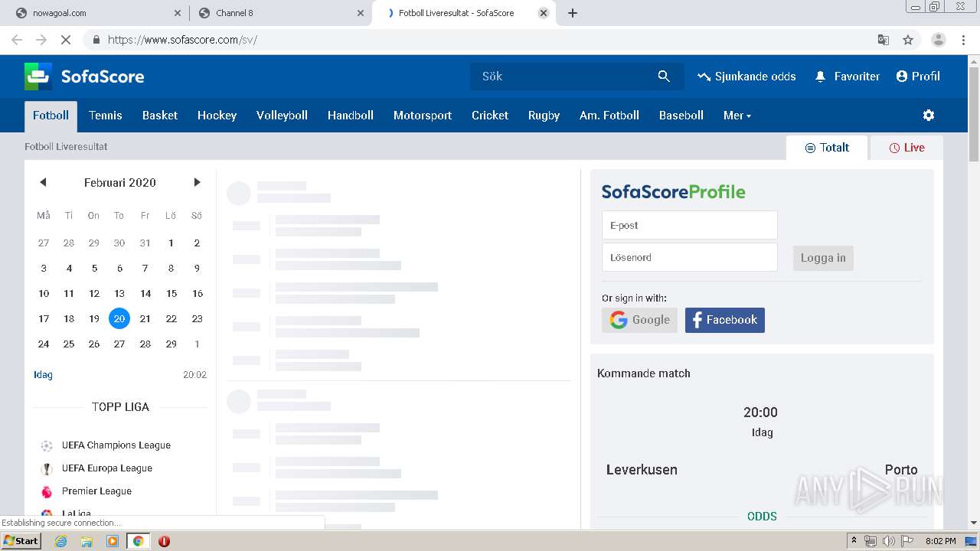Open file explorer from taskbar

[87, 541]
